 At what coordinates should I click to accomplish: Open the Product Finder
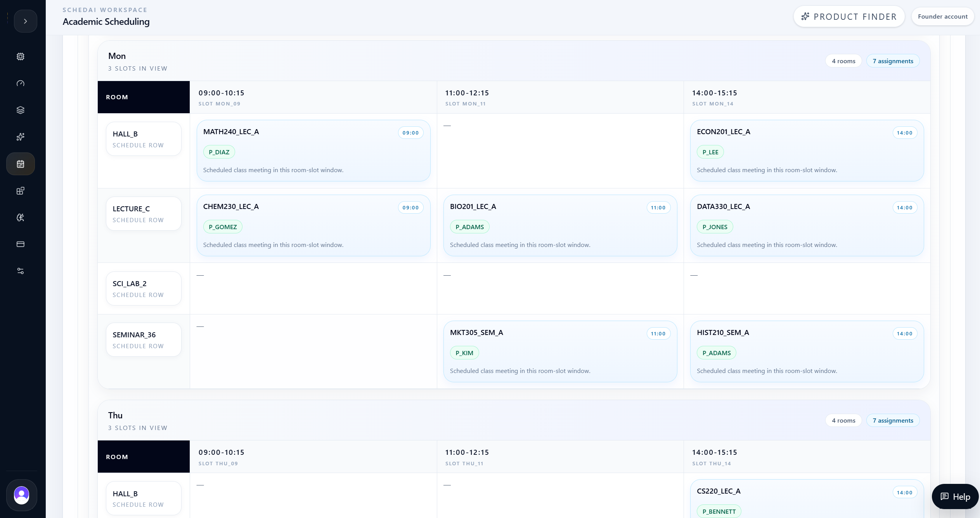pyautogui.click(x=849, y=17)
